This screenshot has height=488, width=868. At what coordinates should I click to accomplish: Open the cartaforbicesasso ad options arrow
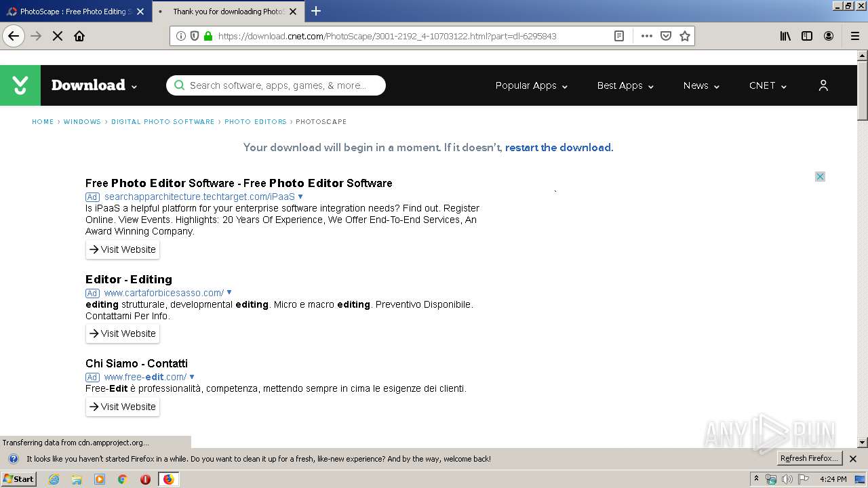coord(229,293)
